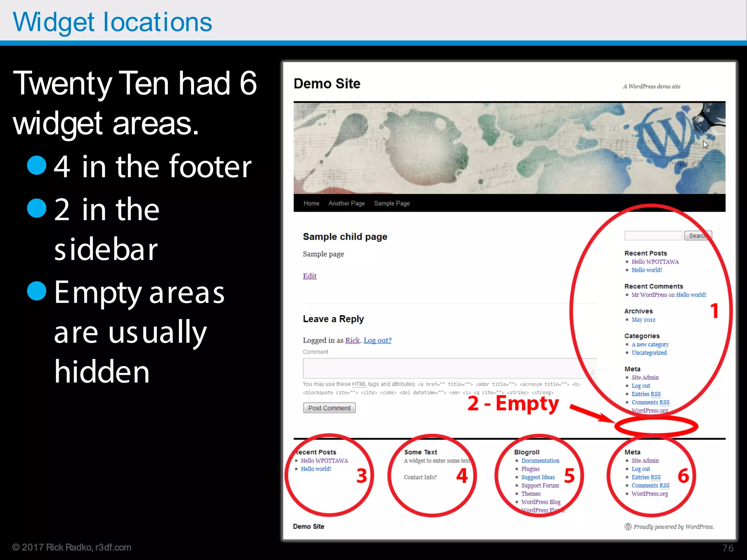Open Another Page in navigation bar
This screenshot has height=560, width=747.
(x=346, y=203)
